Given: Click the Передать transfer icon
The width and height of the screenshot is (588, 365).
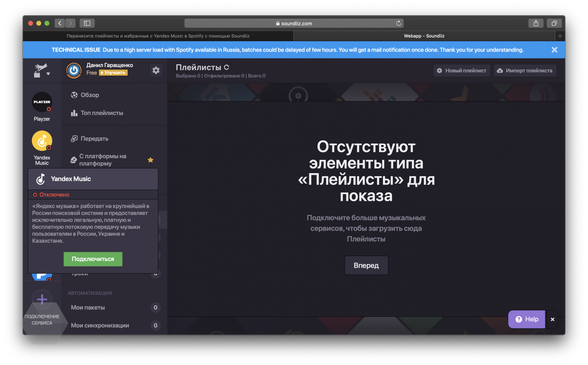Looking at the screenshot, I should tap(74, 139).
